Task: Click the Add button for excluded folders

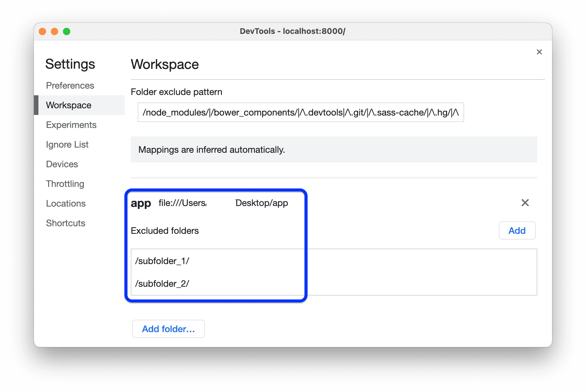Action: 516,230
